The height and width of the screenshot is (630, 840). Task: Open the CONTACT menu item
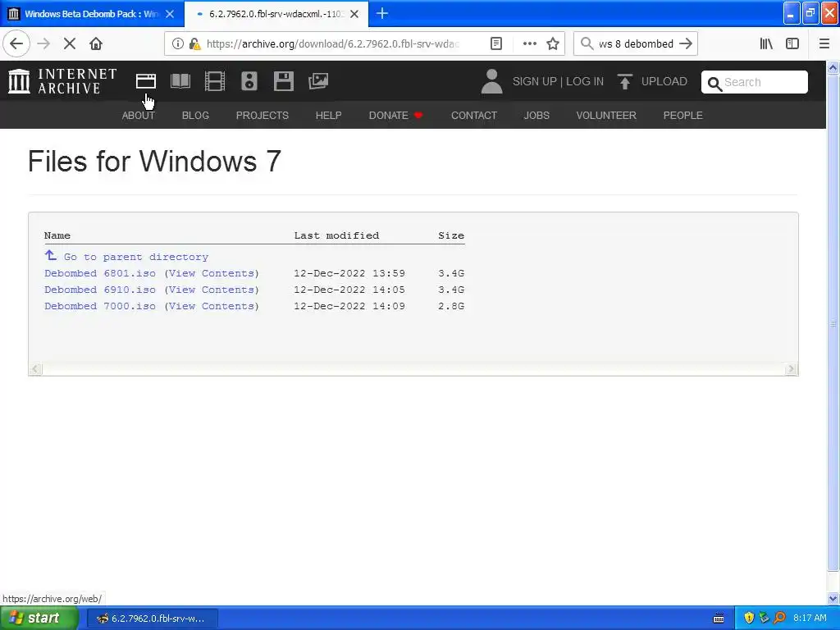pyautogui.click(x=474, y=115)
